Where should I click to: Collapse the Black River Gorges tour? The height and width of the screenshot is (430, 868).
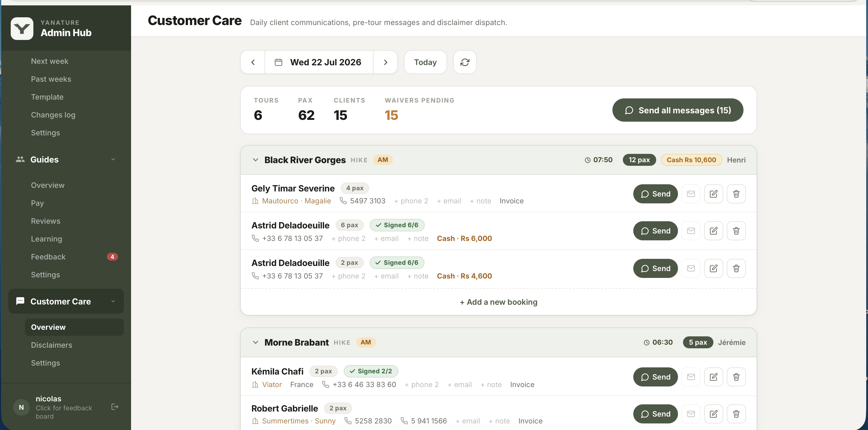[x=255, y=160]
